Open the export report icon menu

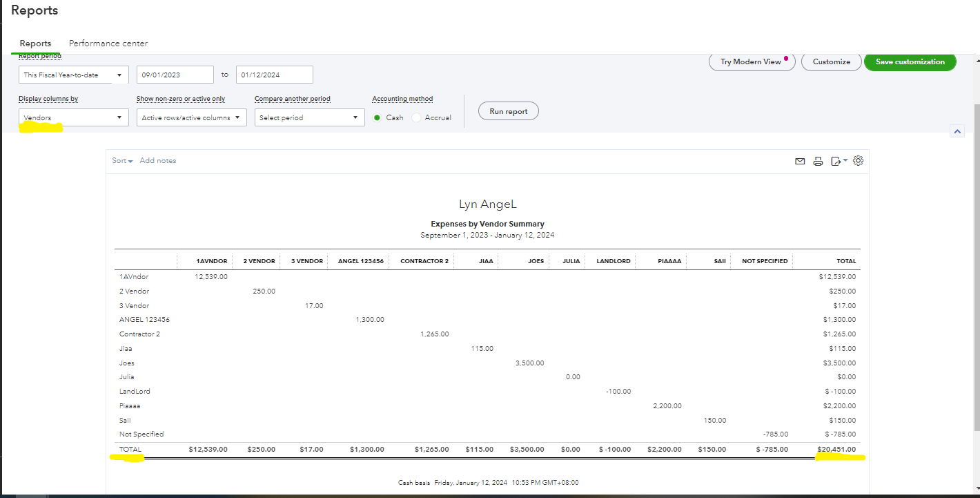(839, 161)
